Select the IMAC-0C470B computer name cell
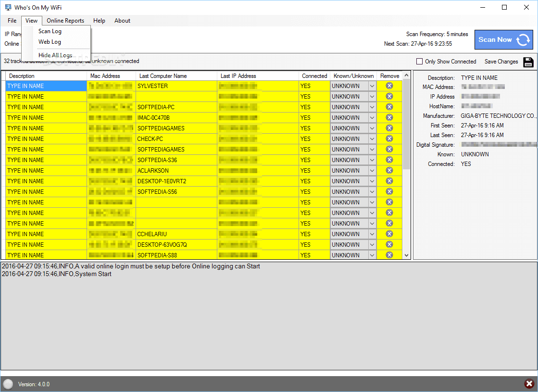538x392 pixels. coord(176,118)
